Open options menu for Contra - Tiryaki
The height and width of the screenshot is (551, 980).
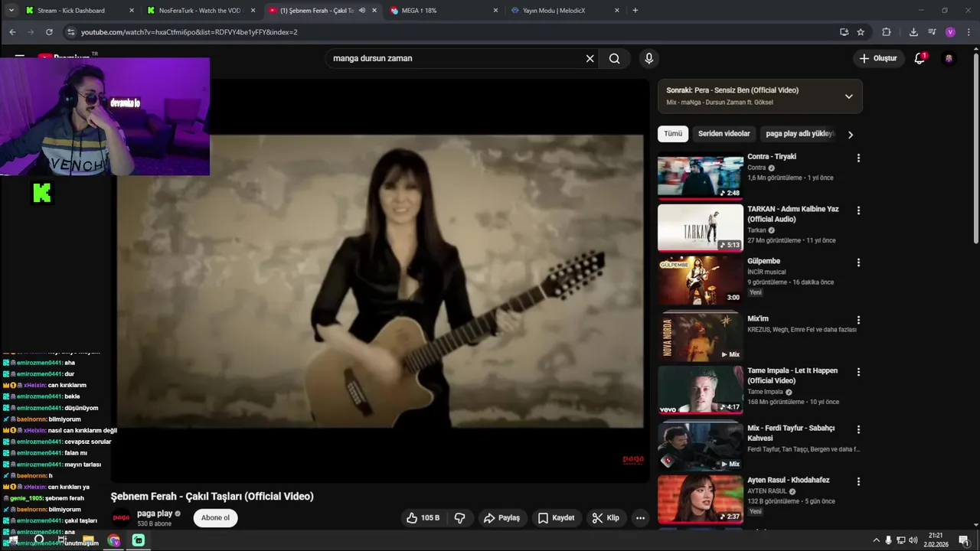point(858,158)
